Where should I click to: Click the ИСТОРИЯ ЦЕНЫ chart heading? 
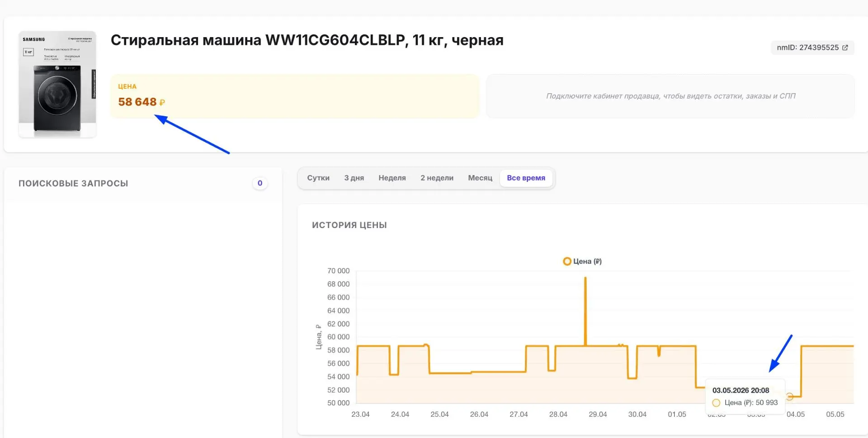click(x=349, y=225)
